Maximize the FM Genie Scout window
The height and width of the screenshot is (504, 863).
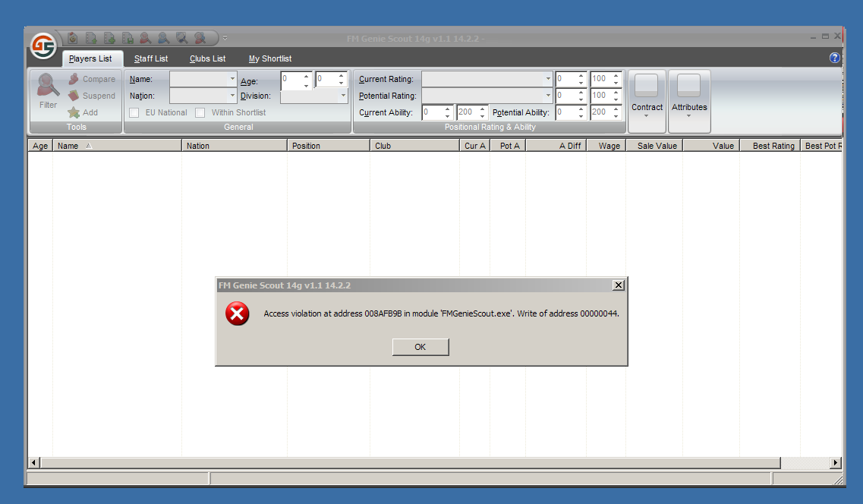(825, 36)
